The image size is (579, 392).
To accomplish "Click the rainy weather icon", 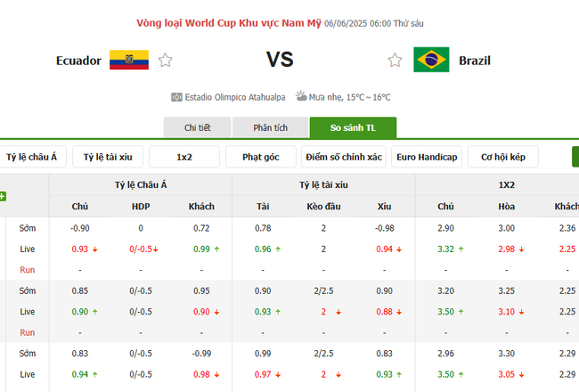I will click(301, 96).
